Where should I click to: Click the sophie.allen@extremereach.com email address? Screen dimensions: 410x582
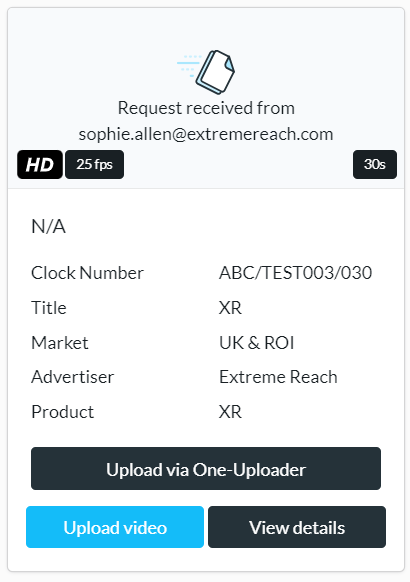pos(206,134)
